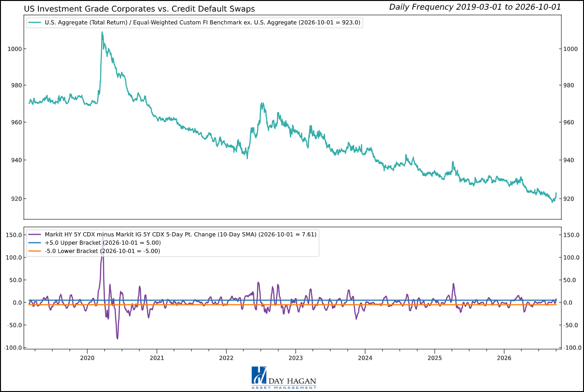The height and width of the screenshot is (392, 584).
Task: Click the left-axis -100.0 tick label in lower chart
Action: click(12, 348)
